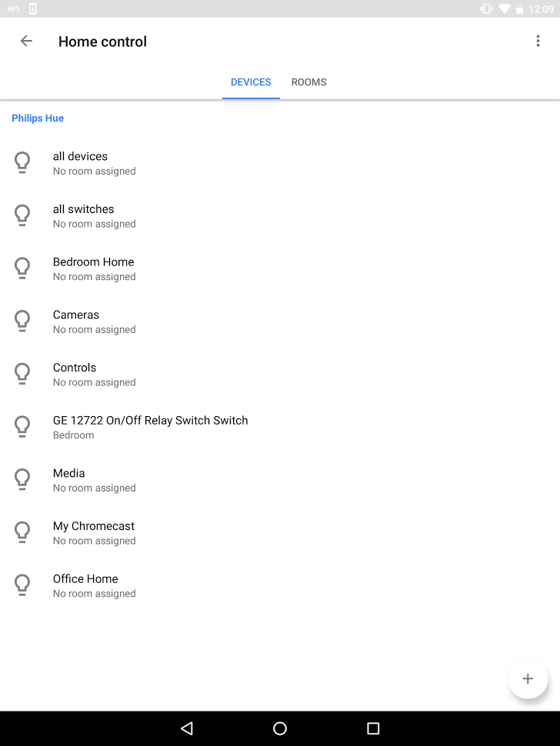Tap the plus button to add a device

pos(528,678)
